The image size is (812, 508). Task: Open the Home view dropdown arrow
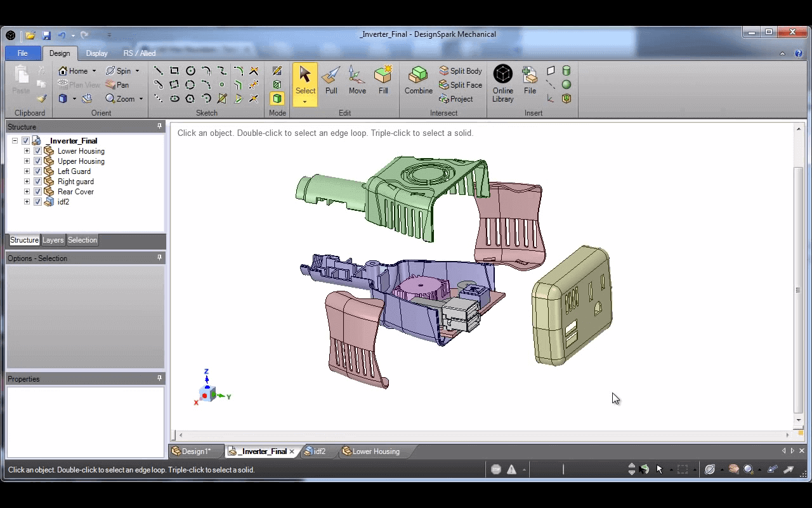(x=94, y=71)
